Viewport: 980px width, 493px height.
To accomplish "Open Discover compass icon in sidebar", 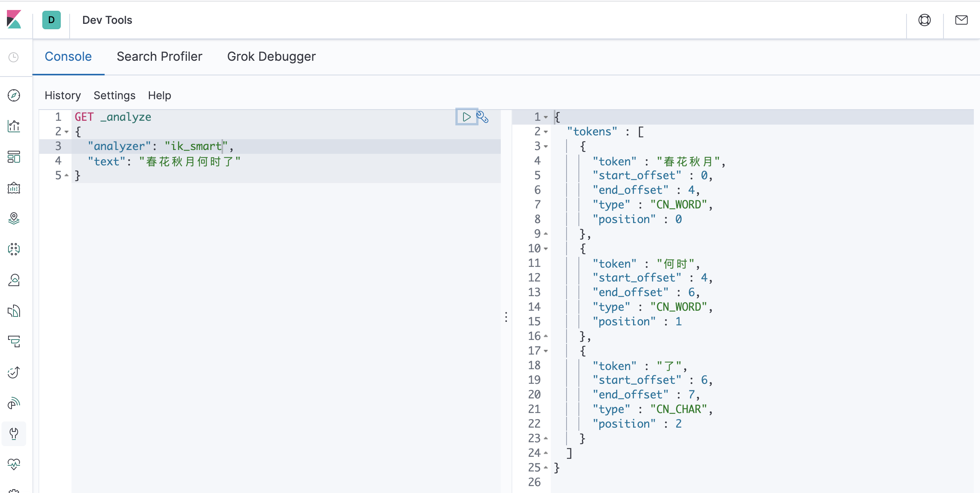I will 14,95.
